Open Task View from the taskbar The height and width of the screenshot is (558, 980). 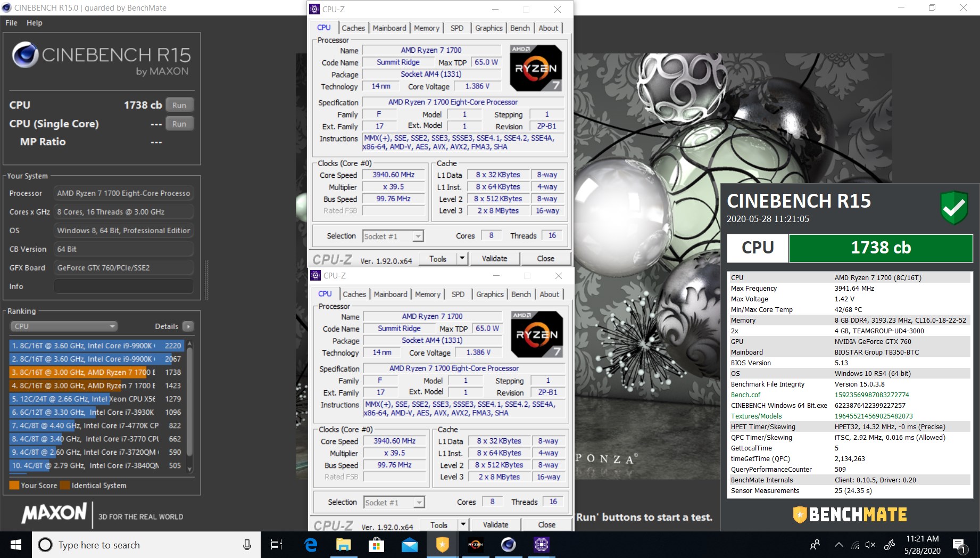click(x=277, y=545)
